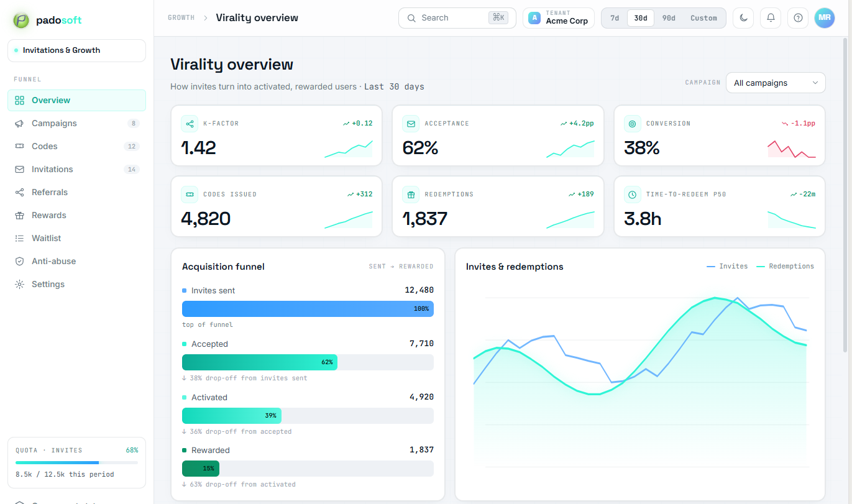Click the Campaigns megaphone icon
The image size is (852, 504).
tap(19, 123)
